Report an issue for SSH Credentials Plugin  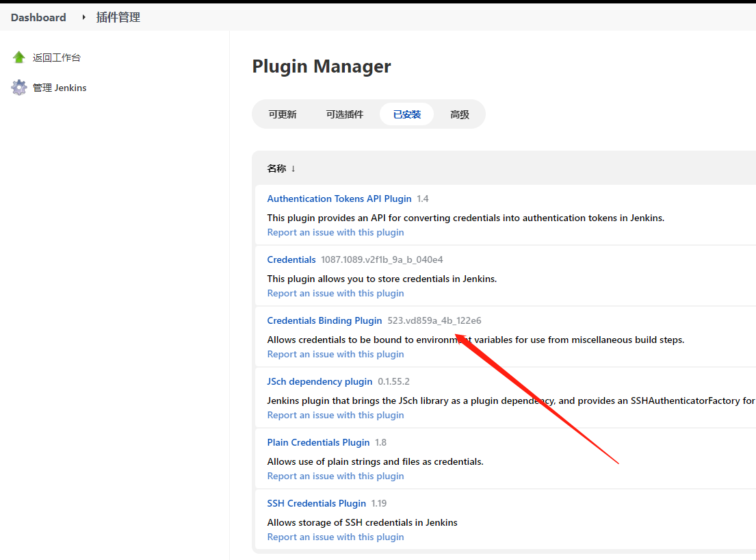click(335, 537)
